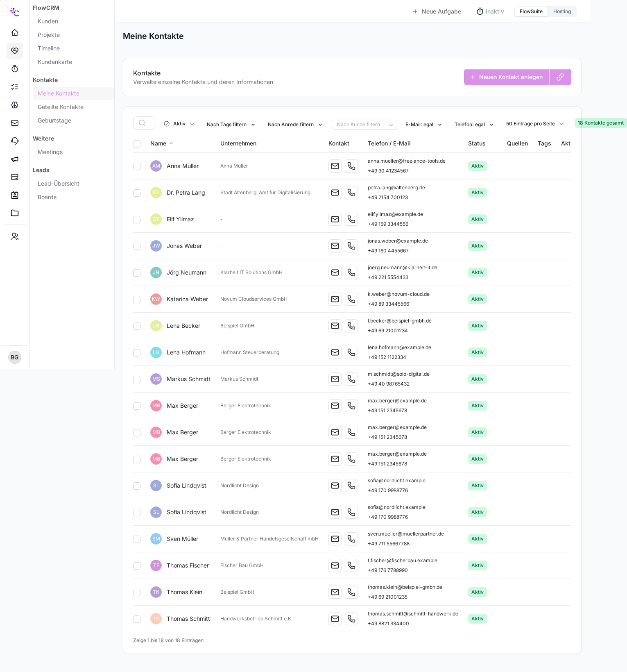Select the checkbox next to Thomas Klein
Screen dimensions: 627x672
137,593
